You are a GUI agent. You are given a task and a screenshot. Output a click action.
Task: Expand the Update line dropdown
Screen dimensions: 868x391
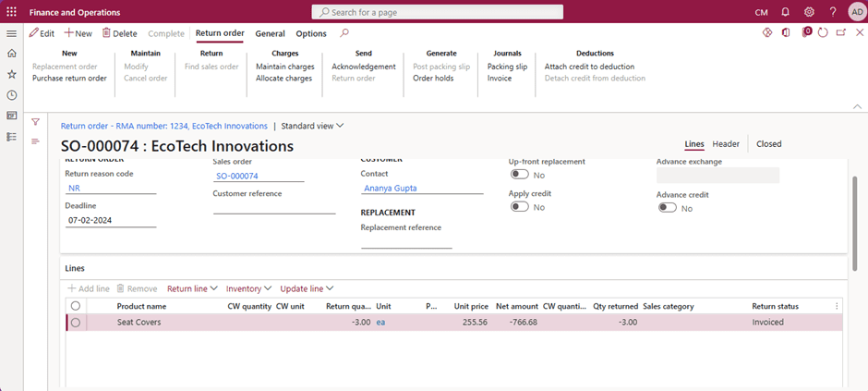(307, 288)
